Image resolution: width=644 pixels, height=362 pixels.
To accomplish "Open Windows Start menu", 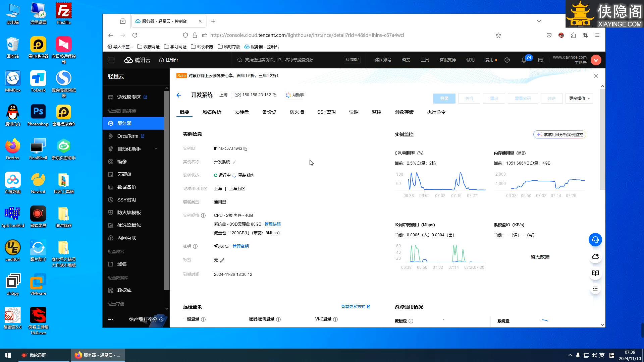I will click(x=8, y=355).
